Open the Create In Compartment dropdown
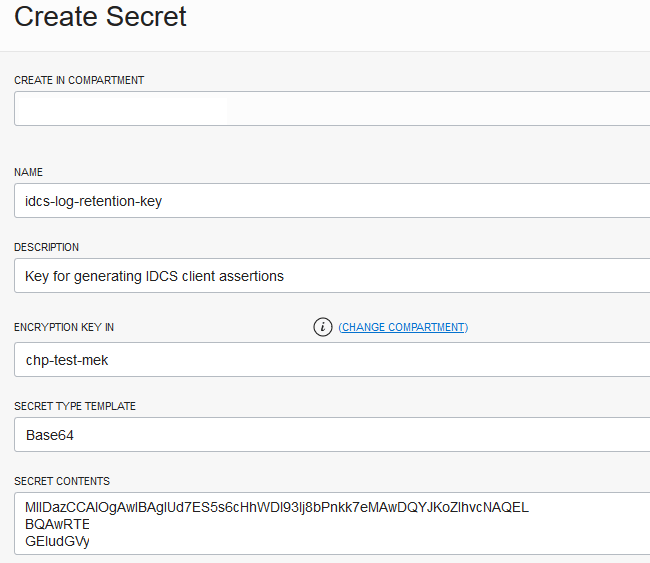The image size is (650, 563). [332, 108]
